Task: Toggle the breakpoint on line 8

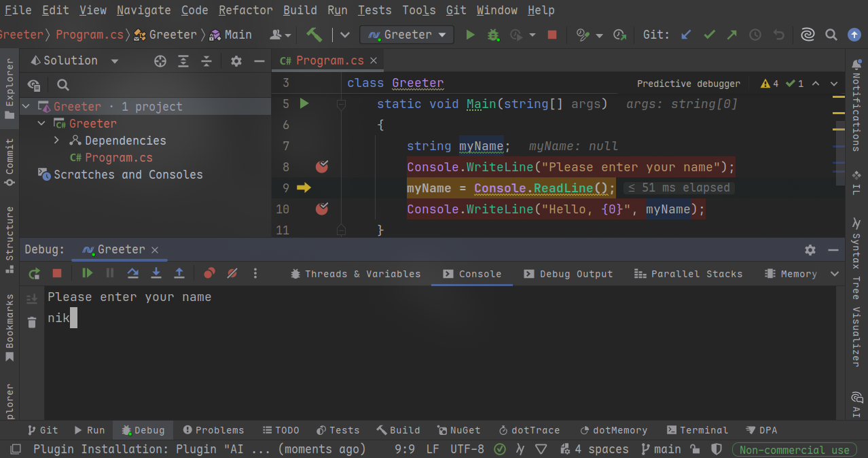Action: click(322, 167)
